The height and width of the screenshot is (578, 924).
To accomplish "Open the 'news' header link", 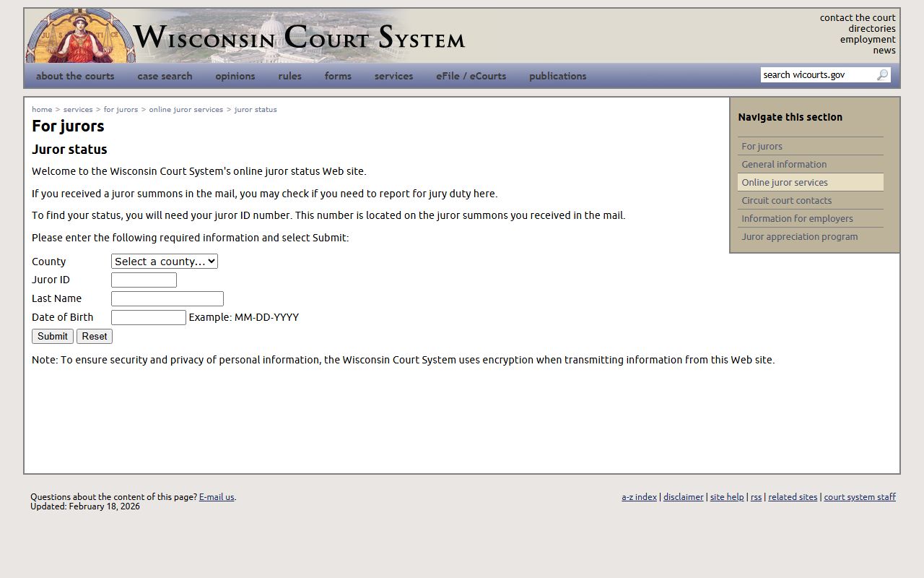I will point(884,51).
